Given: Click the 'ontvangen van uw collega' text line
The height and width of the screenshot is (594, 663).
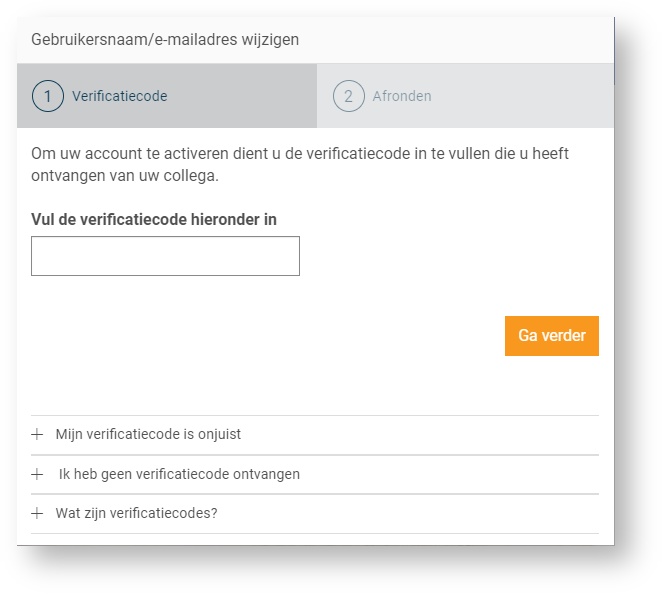Looking at the screenshot, I should click(x=125, y=176).
